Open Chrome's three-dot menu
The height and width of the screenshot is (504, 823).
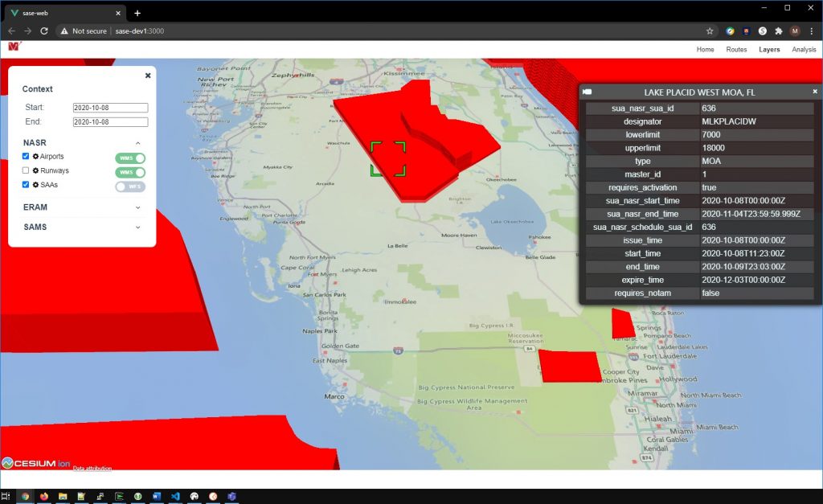(x=812, y=31)
